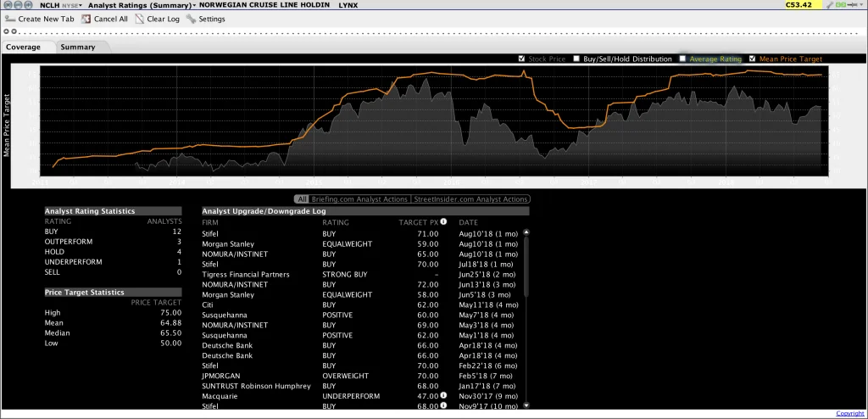Click the TARGET PX column header

point(419,222)
